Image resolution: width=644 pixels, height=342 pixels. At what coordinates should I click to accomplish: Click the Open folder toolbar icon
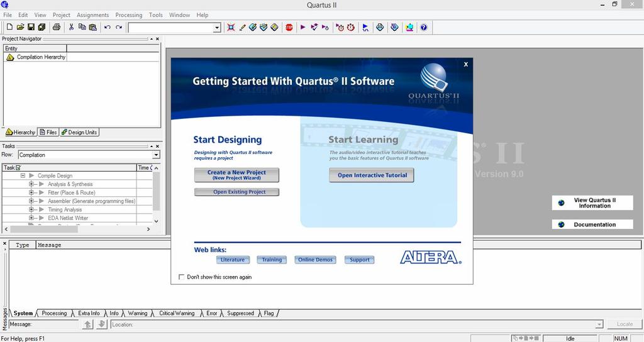pyautogui.click(x=20, y=27)
